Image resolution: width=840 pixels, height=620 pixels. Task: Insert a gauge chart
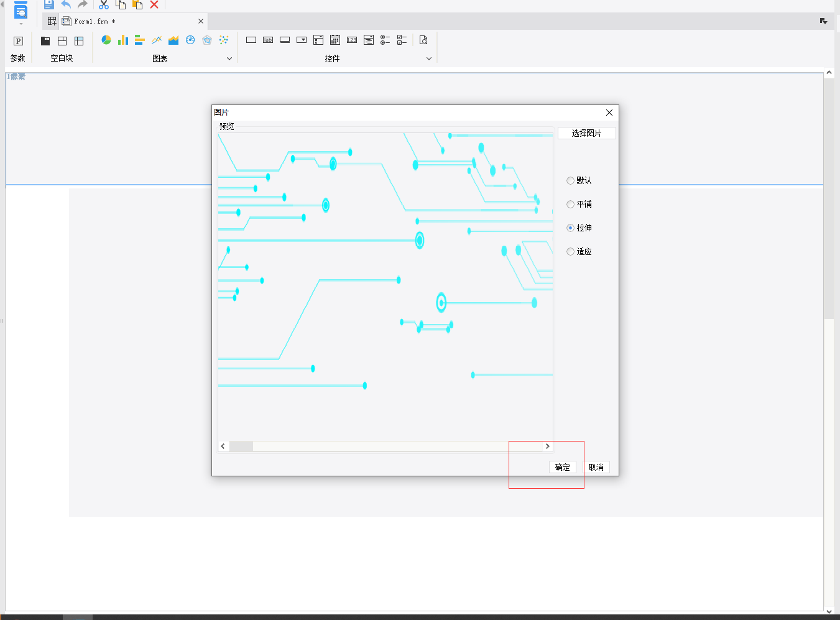tap(190, 40)
